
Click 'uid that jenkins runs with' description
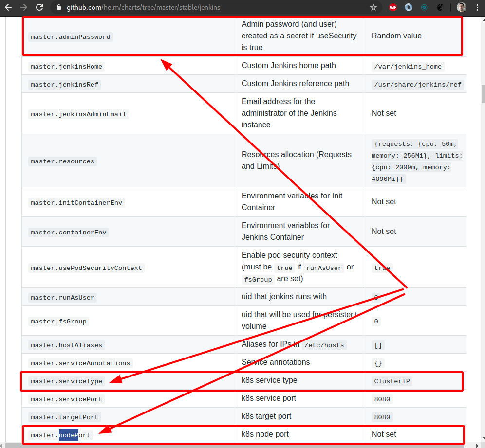(x=284, y=297)
